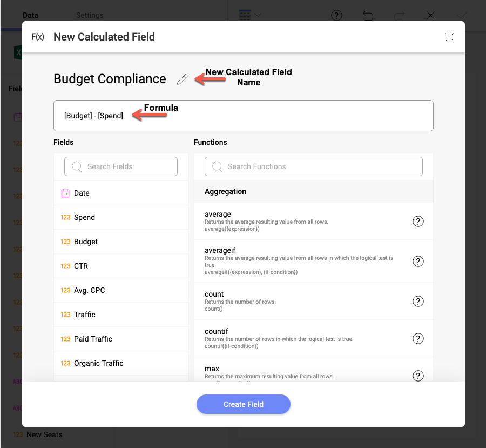Image resolution: width=486 pixels, height=448 pixels.
Task: Open help for the max function
Action: click(x=418, y=376)
